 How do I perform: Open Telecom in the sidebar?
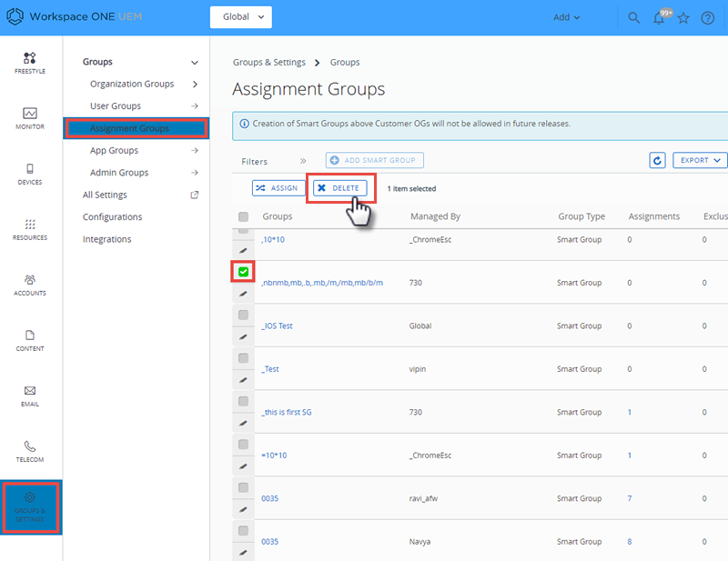30,452
